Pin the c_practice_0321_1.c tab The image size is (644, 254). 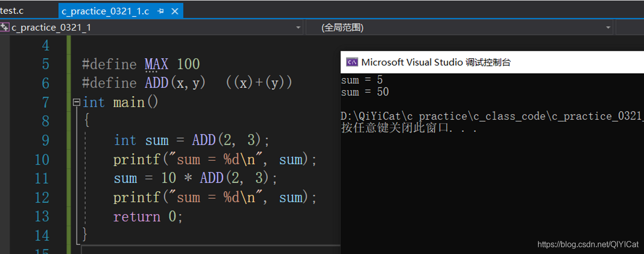[x=160, y=11]
